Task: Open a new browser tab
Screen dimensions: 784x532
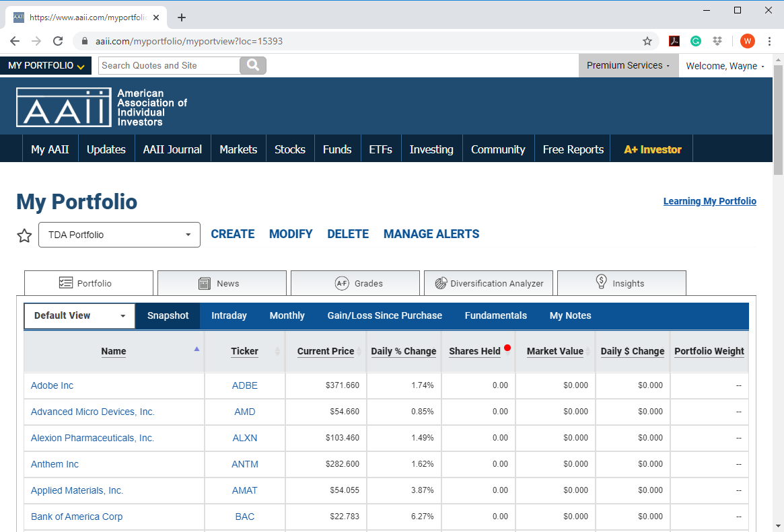Action: [182, 17]
